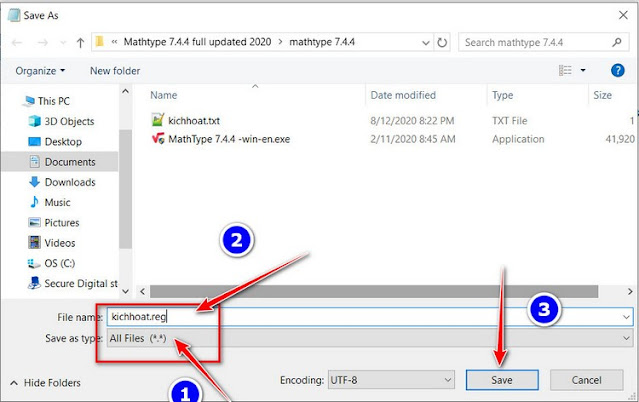Go up one folder level
Screen dimensions: 639x402
(80, 42)
